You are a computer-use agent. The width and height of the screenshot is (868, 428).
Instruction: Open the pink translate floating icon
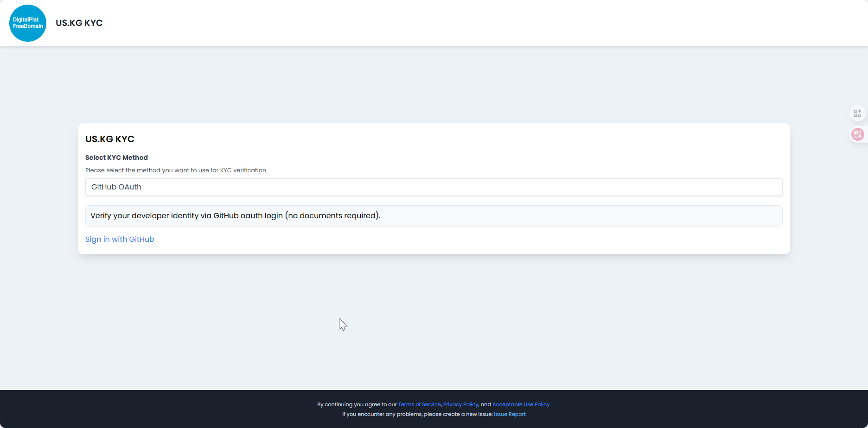858,134
